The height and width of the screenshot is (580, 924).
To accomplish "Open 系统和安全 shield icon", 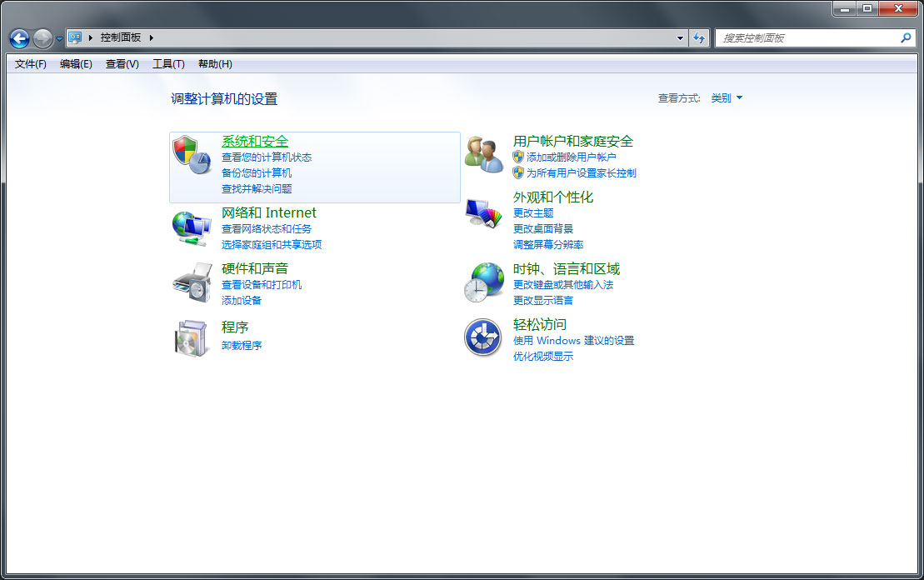I will point(192,154).
